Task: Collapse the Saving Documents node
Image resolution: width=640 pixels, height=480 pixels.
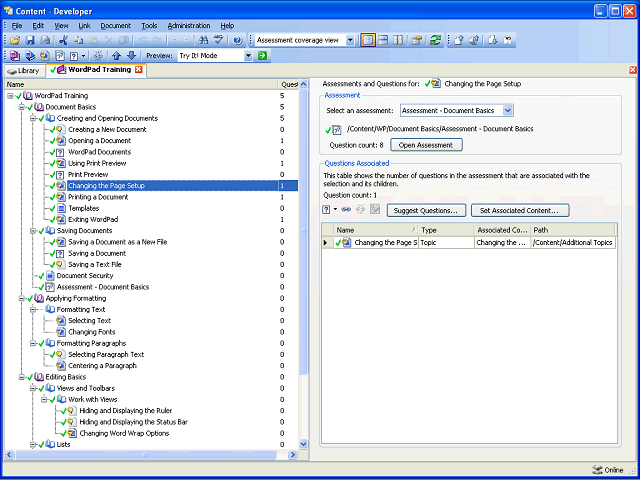Action: 33,231
